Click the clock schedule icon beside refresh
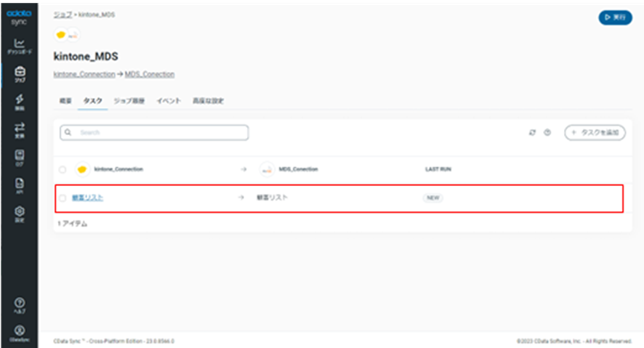This screenshot has width=644, height=348. tap(547, 132)
